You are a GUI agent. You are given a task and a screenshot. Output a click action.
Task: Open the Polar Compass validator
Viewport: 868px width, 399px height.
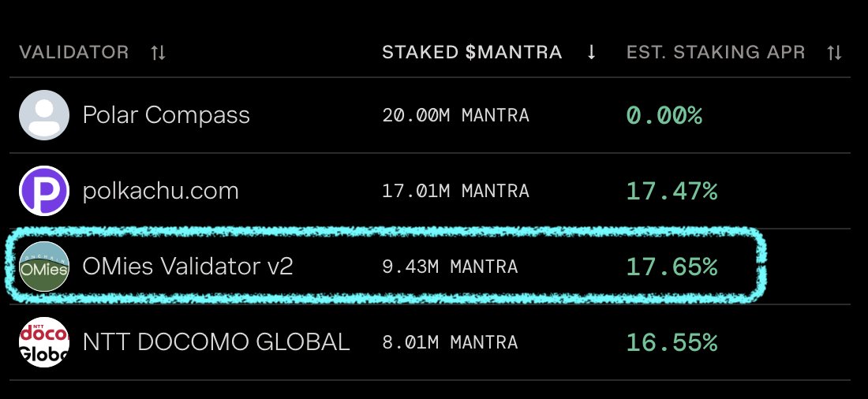166,115
